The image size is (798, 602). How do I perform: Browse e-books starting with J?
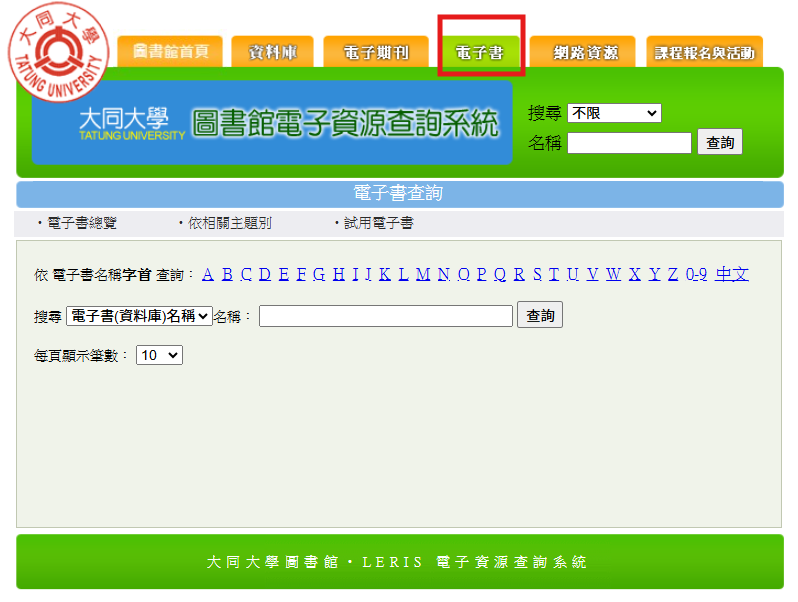[368, 274]
